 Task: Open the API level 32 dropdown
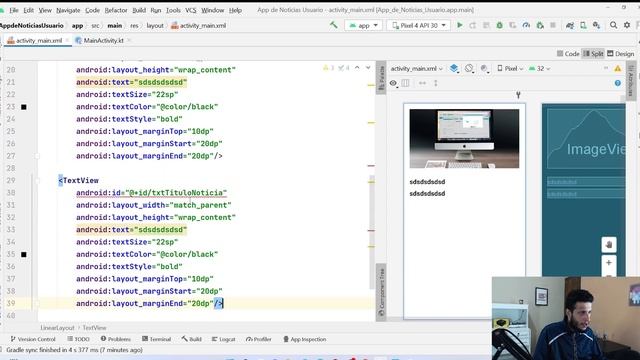click(x=540, y=69)
